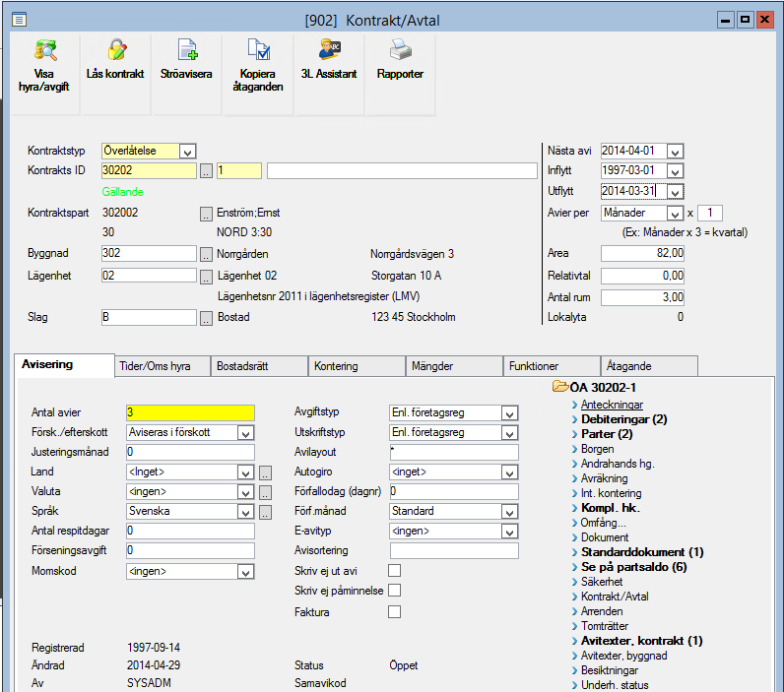
Task: Switch to the Funktioner tab
Action: click(x=552, y=366)
